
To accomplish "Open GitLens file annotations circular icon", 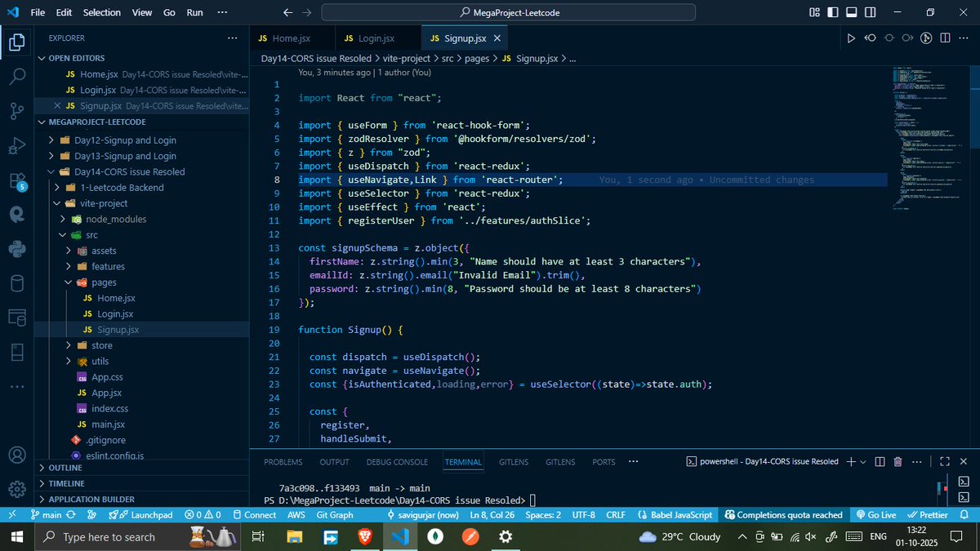I will (926, 38).
